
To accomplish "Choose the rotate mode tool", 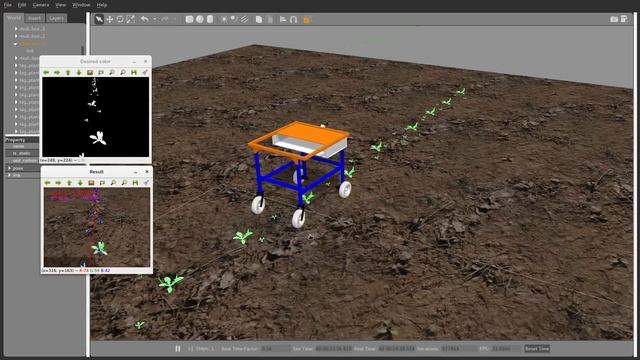I will [120, 19].
